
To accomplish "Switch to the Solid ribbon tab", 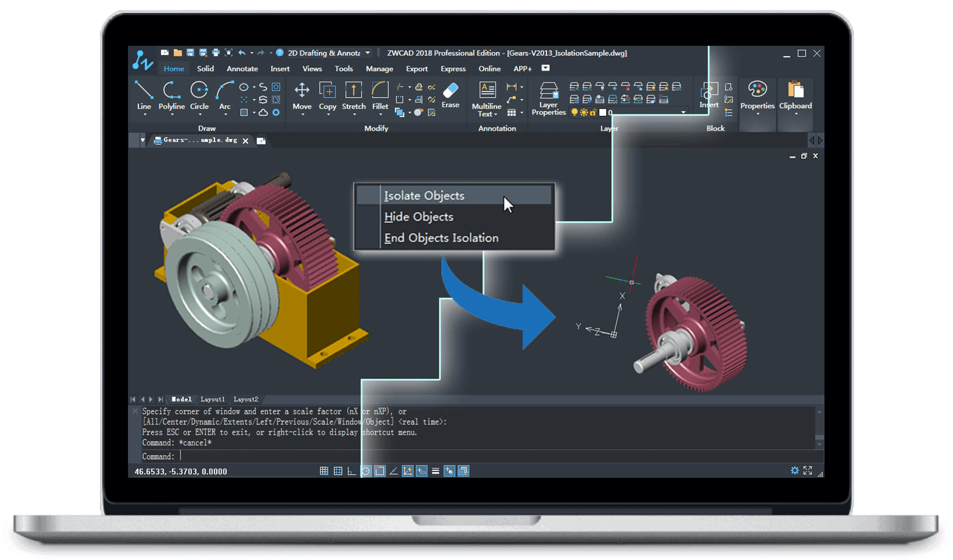I will tap(205, 68).
